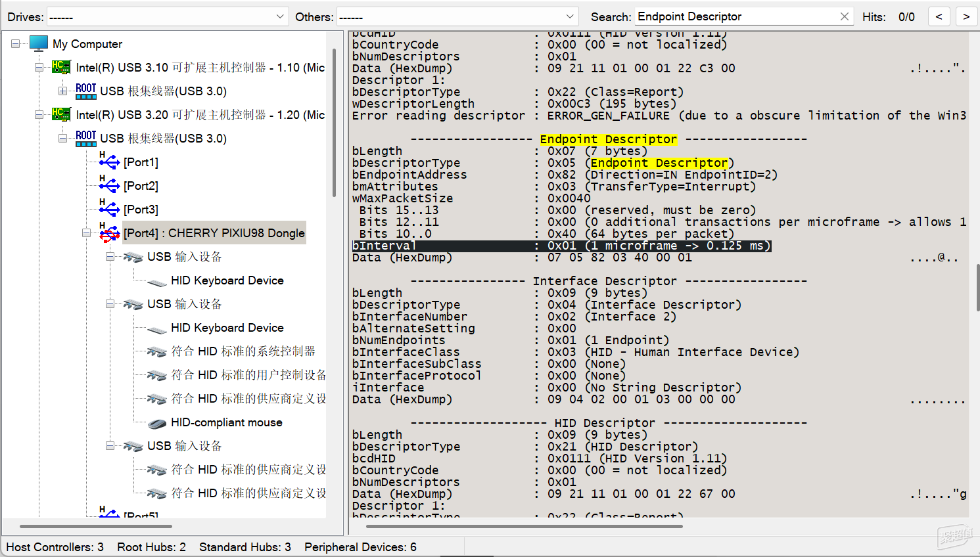Collapse the root hub under the USB 3.20 controller

(62, 139)
